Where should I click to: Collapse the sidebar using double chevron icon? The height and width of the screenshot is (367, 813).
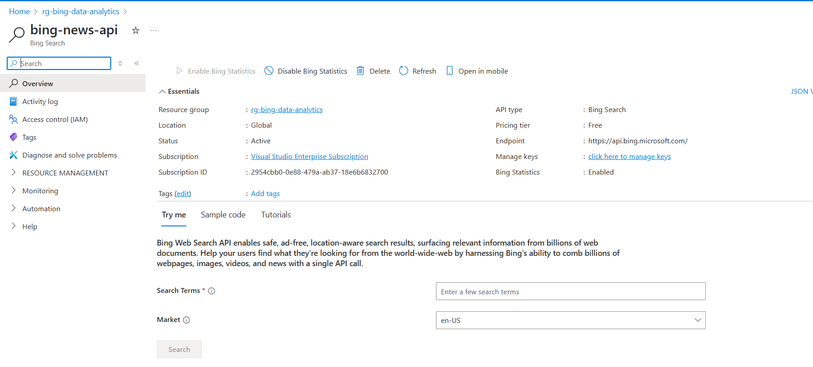137,63
